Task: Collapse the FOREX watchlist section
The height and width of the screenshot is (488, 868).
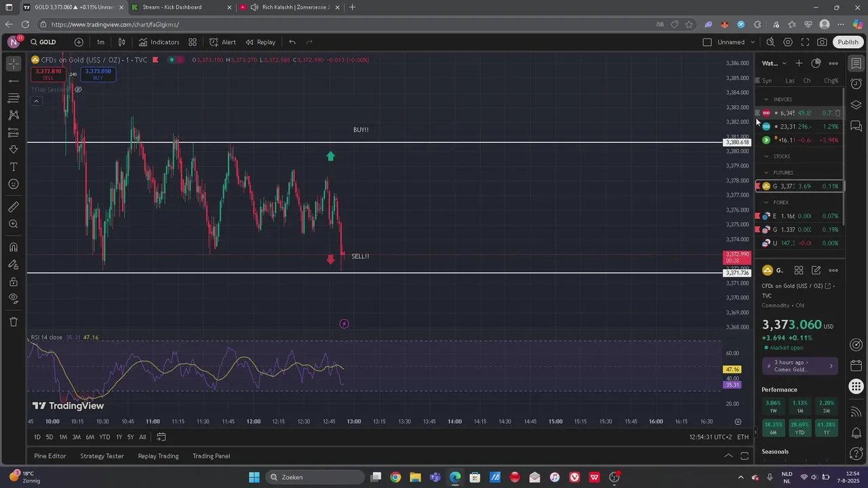Action: [766, 203]
